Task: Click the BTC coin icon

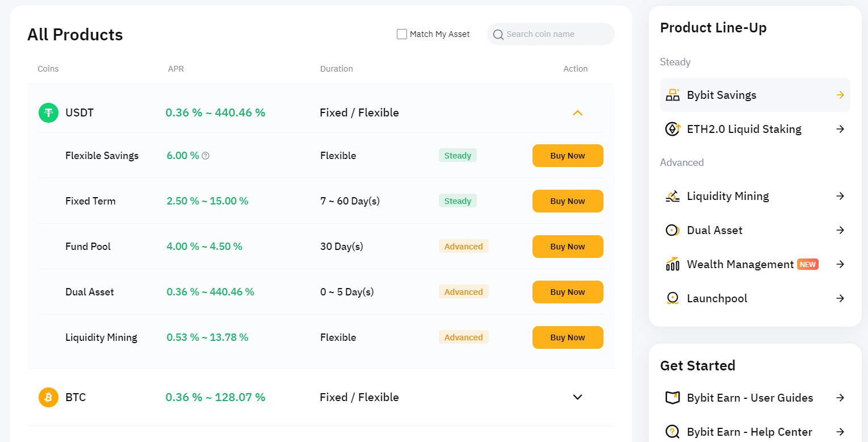Action: 48,397
